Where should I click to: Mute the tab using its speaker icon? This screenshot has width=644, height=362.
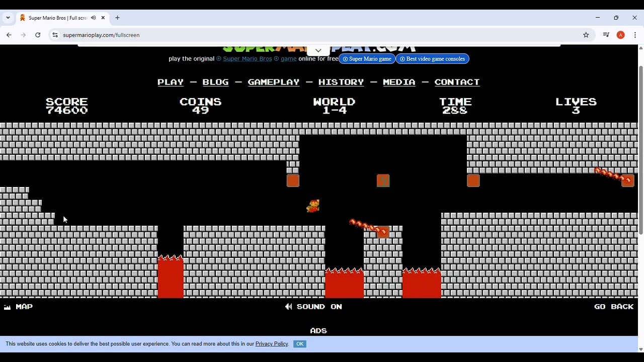click(x=93, y=18)
